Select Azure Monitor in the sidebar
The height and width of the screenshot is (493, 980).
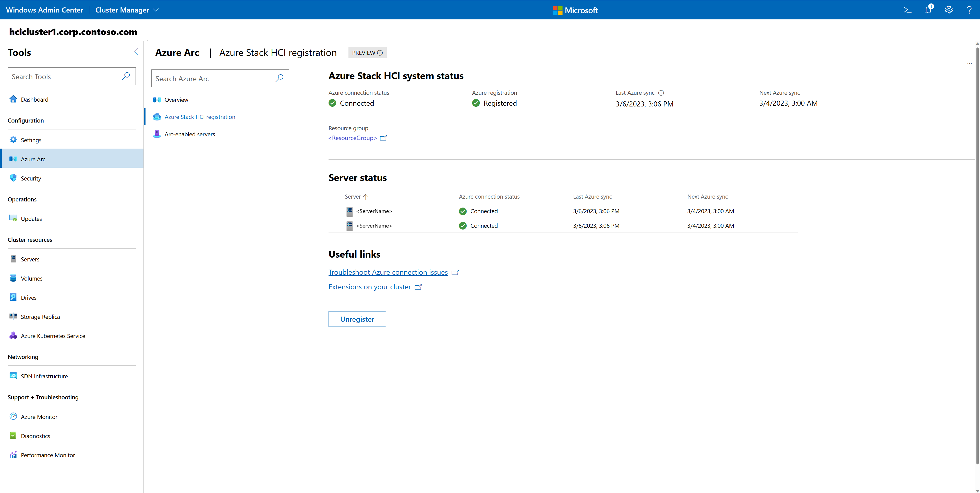point(39,417)
